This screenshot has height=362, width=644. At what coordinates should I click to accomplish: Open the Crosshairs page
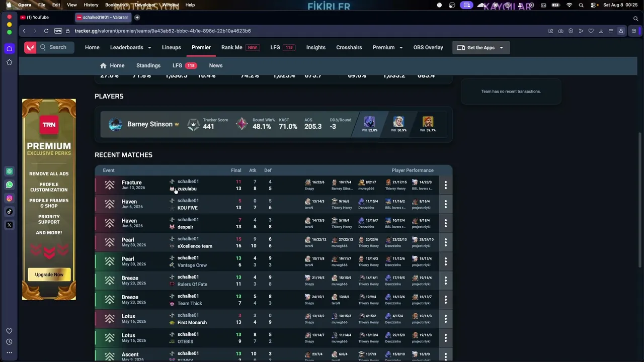[349, 47]
